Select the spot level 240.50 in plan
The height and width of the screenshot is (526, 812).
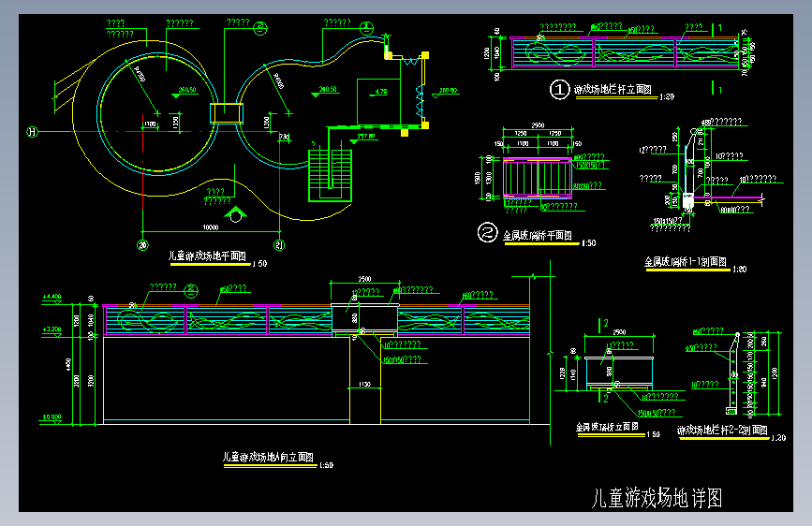click(x=328, y=90)
